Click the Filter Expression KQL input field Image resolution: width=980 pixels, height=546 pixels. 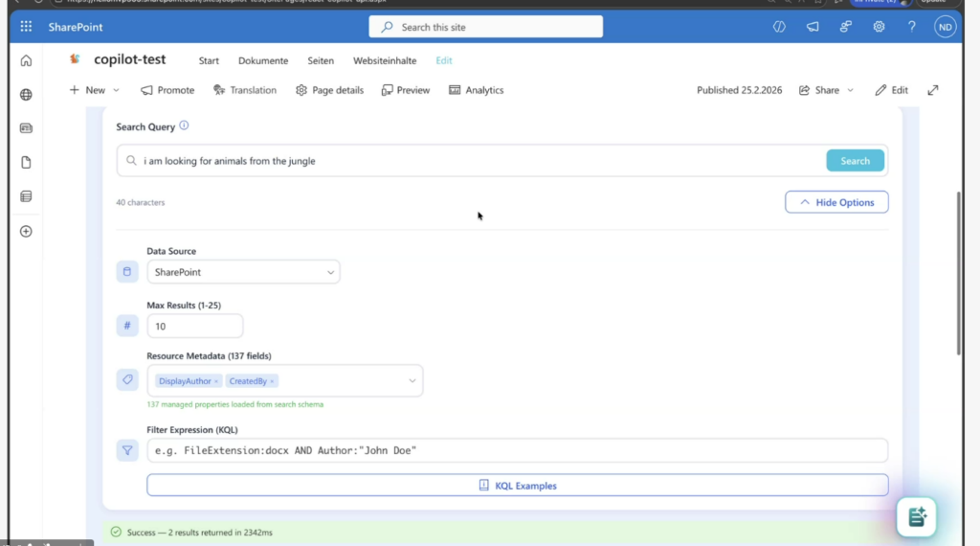(x=517, y=450)
